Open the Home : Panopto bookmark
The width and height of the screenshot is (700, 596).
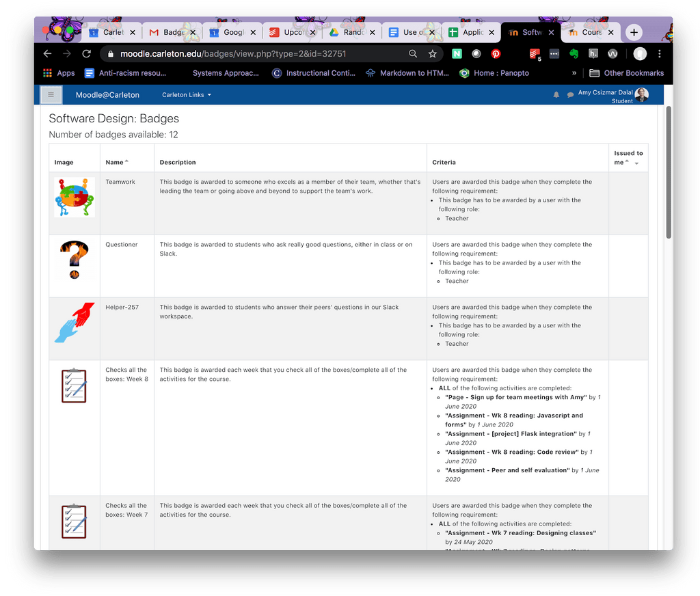pos(494,72)
